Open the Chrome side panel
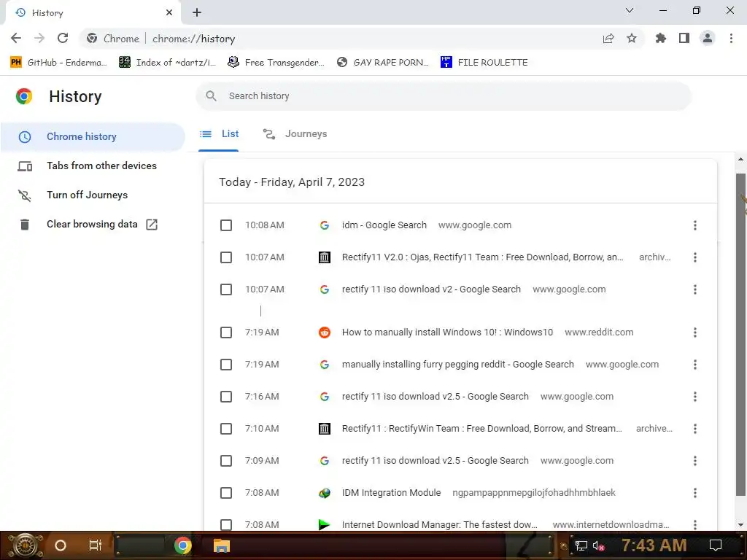The image size is (747, 560). pos(684,38)
